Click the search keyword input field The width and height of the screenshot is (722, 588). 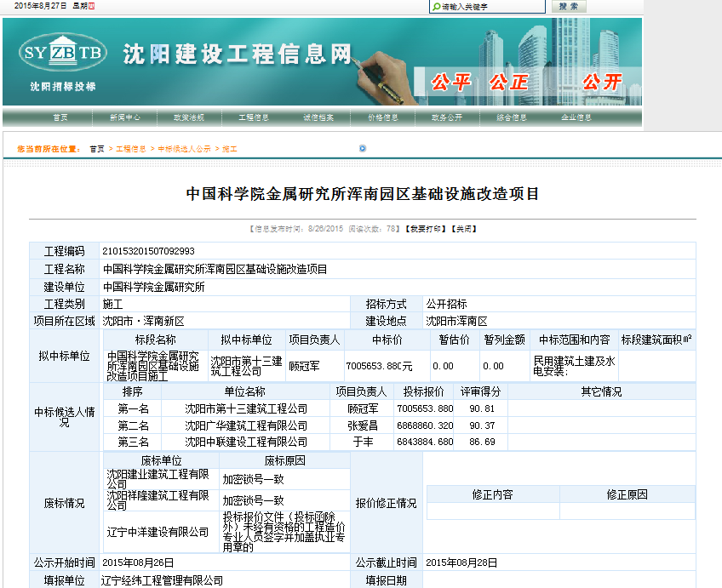coord(490,7)
